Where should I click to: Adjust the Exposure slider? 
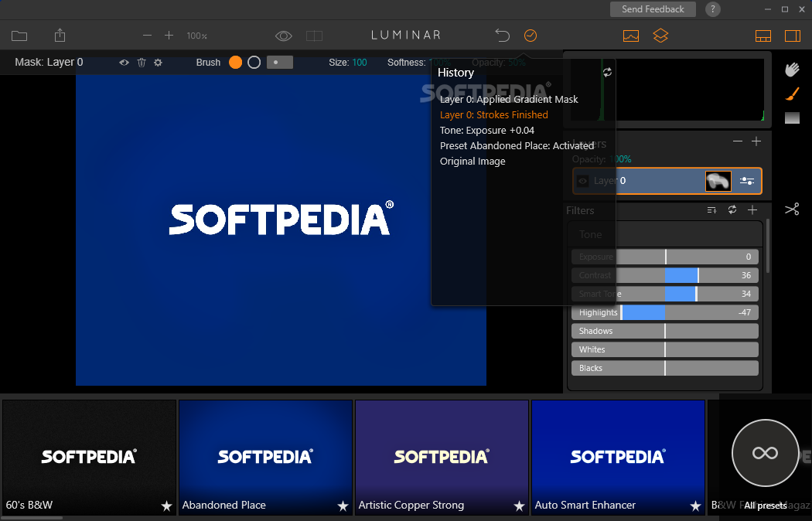coord(665,257)
